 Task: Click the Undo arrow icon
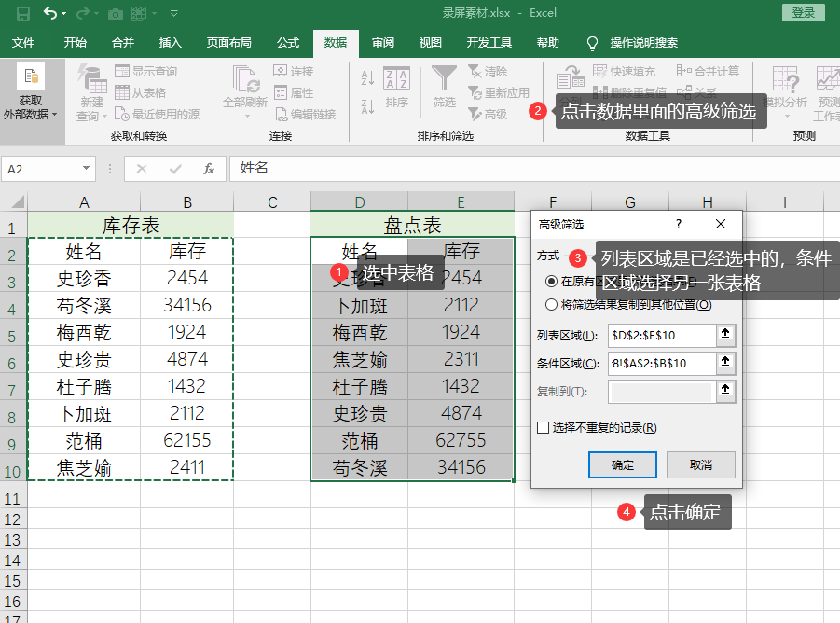pyautogui.click(x=49, y=13)
